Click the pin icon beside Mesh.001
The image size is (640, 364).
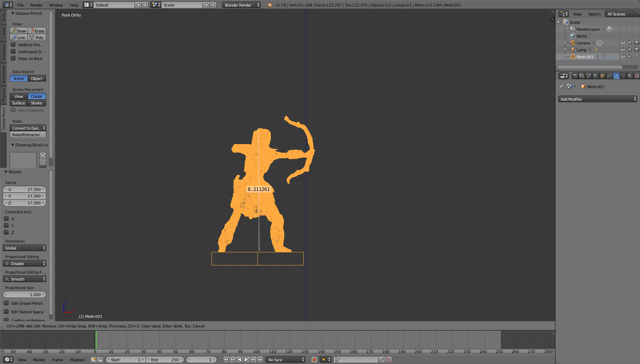(561, 87)
